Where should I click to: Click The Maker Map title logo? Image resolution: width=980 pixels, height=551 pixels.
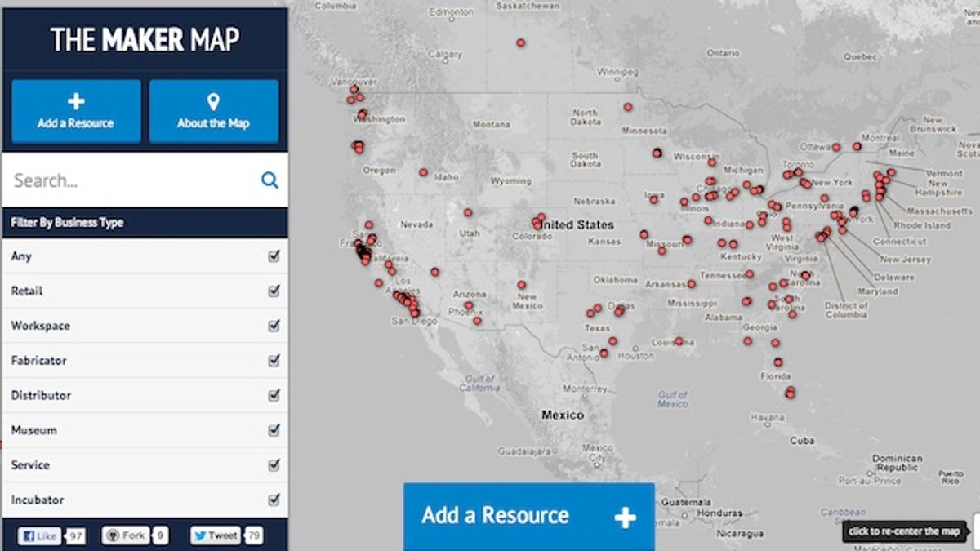pos(145,39)
